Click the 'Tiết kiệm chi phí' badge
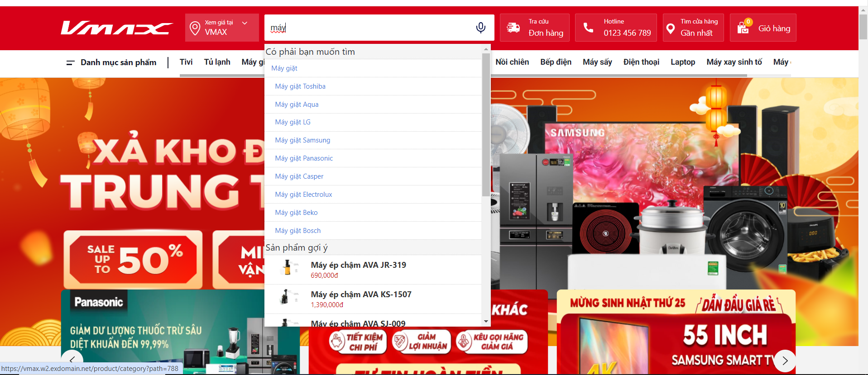Image resolution: width=868 pixels, height=375 pixels. 358,342
